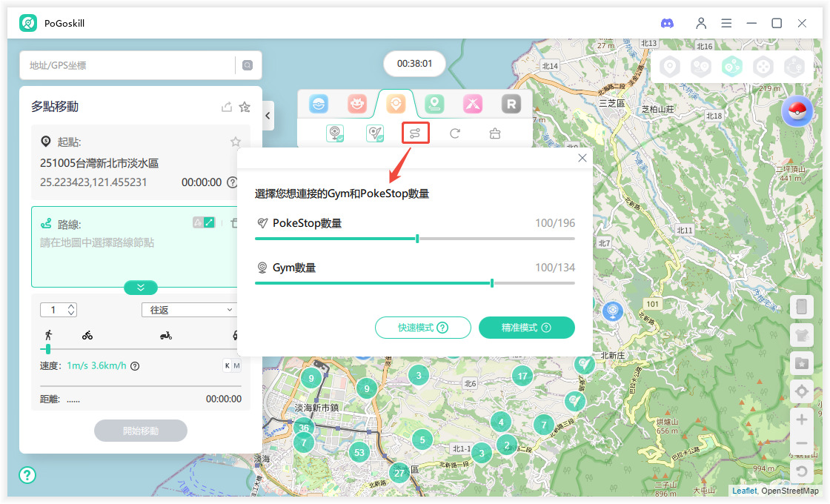
Task: Click the blue Gym marker on the map
Action: point(612,311)
